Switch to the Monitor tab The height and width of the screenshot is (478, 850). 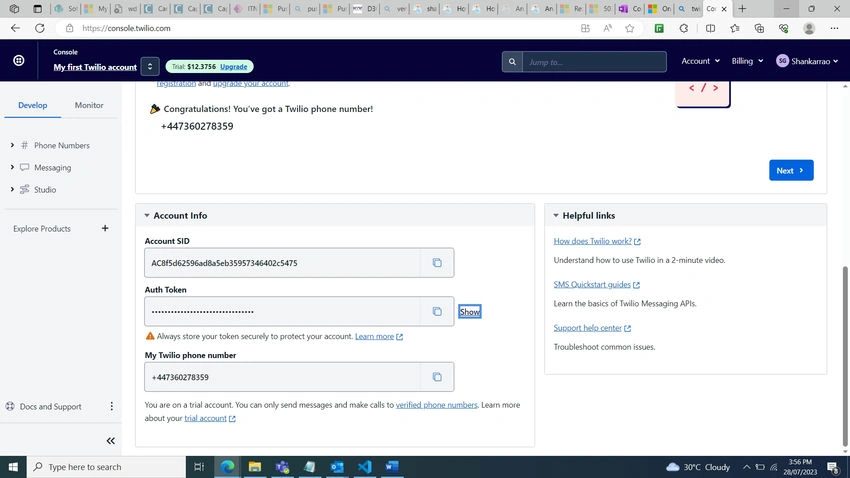tap(89, 105)
